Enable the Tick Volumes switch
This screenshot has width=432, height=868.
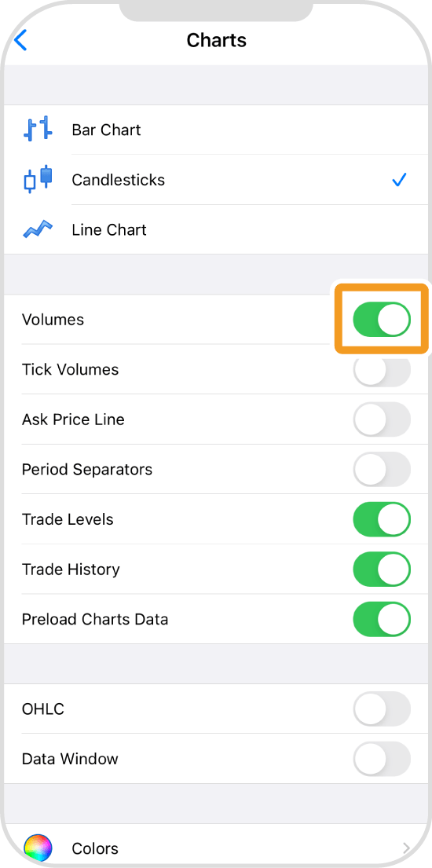tap(383, 369)
